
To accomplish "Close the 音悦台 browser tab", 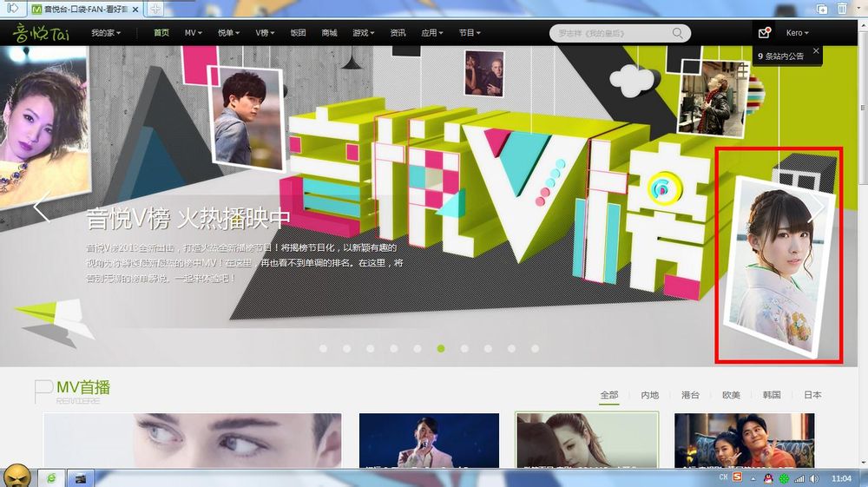I will coord(135,10).
